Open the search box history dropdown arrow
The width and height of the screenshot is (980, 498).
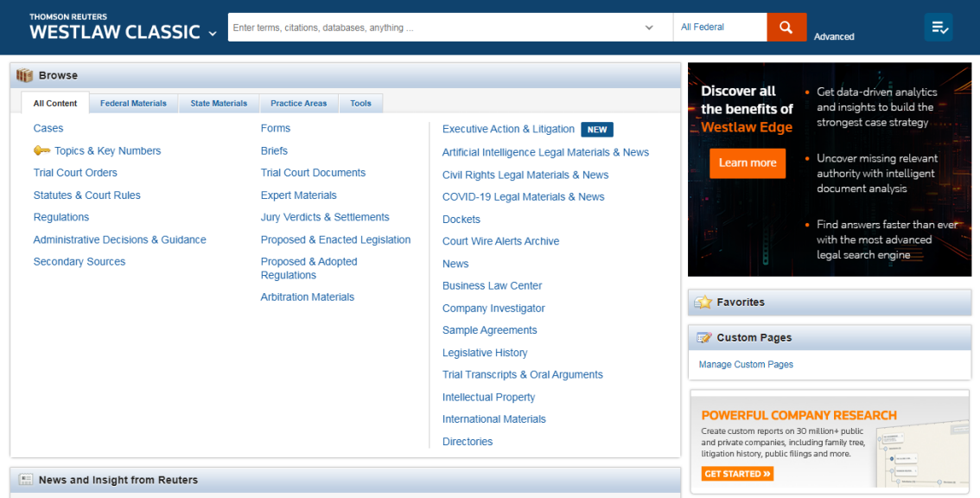pyautogui.click(x=649, y=28)
